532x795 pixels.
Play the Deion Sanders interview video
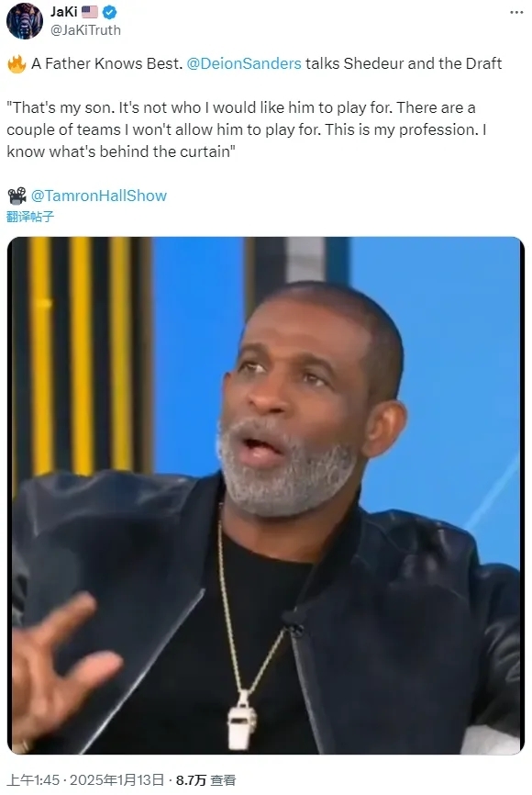265,496
